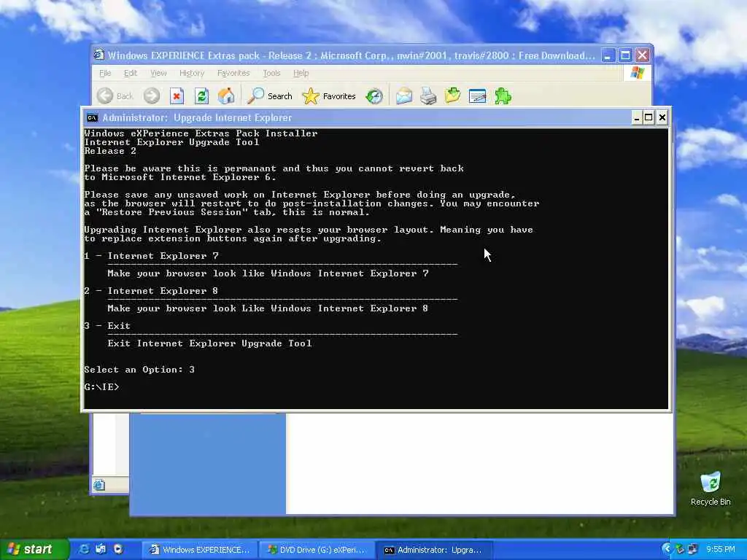
Task: Click the "Select an Option: 3" line
Action: point(139,370)
